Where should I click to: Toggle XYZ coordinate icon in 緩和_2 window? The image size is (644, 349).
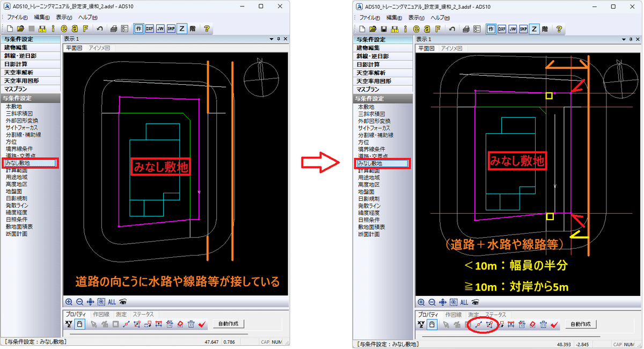click(69, 324)
